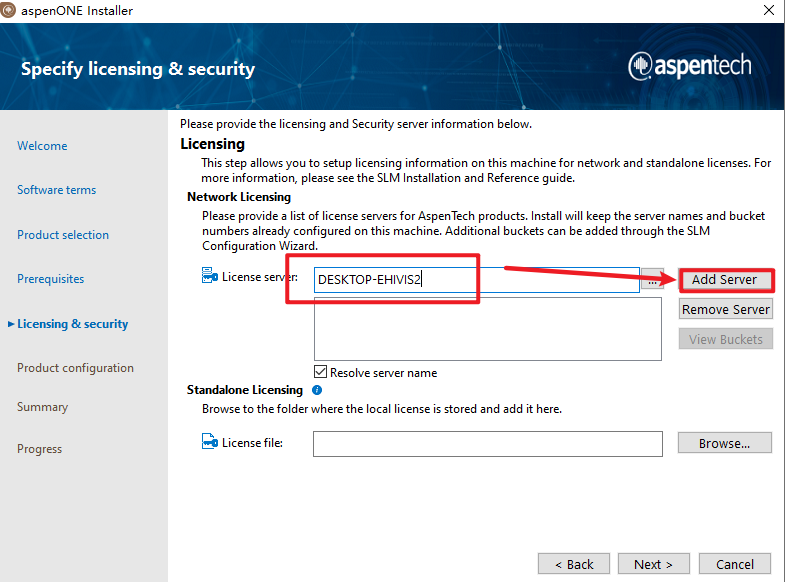
Task: Go to the next step with Next
Action: pyautogui.click(x=653, y=564)
